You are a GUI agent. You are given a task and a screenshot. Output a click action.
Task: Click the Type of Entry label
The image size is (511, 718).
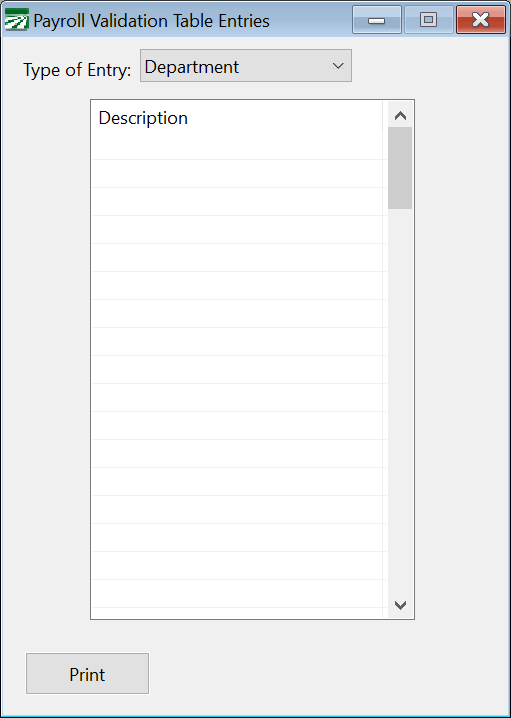point(77,70)
